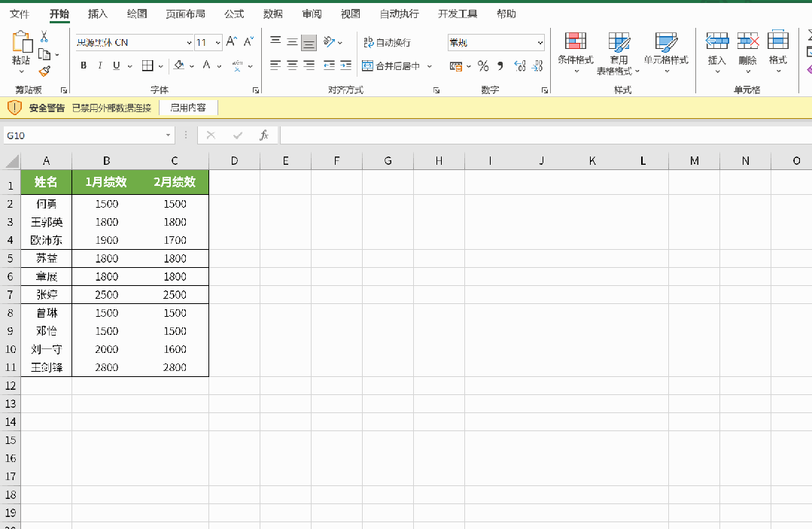812x529 pixels.
Task: Decrease indent icon
Action: tap(329, 65)
